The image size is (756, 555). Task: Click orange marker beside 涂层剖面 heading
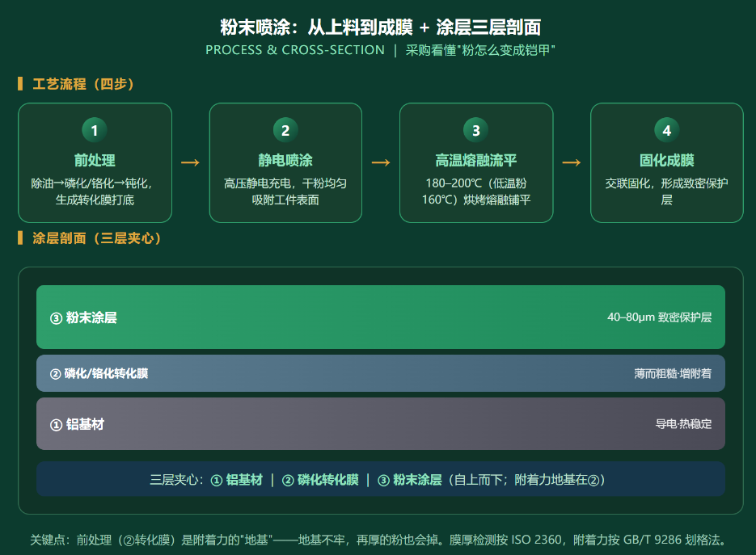(20, 238)
